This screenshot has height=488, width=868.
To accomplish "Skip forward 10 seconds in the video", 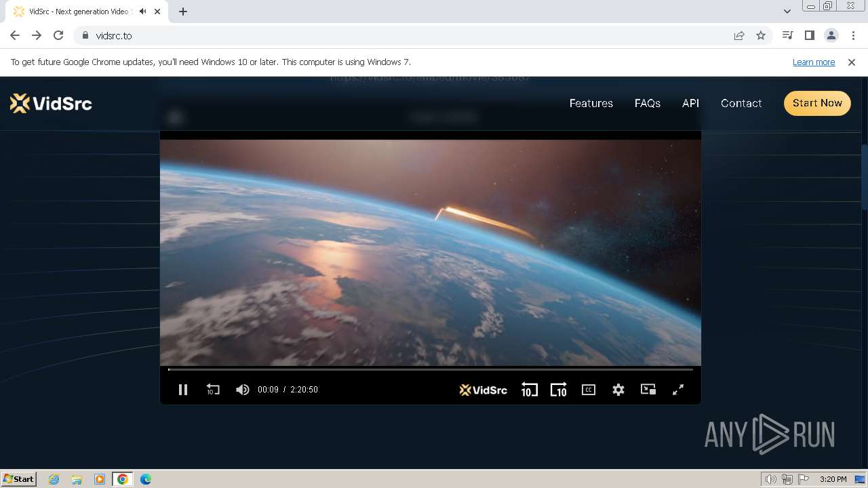I will point(558,390).
